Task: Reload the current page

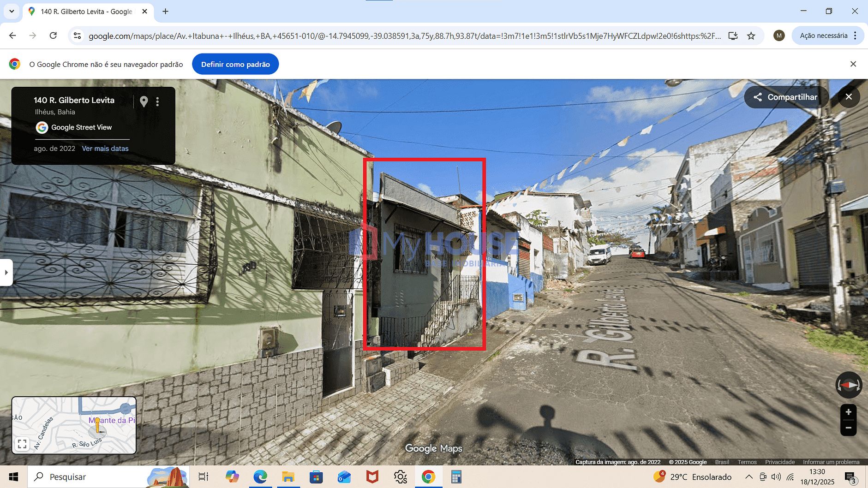Action: [x=53, y=36]
